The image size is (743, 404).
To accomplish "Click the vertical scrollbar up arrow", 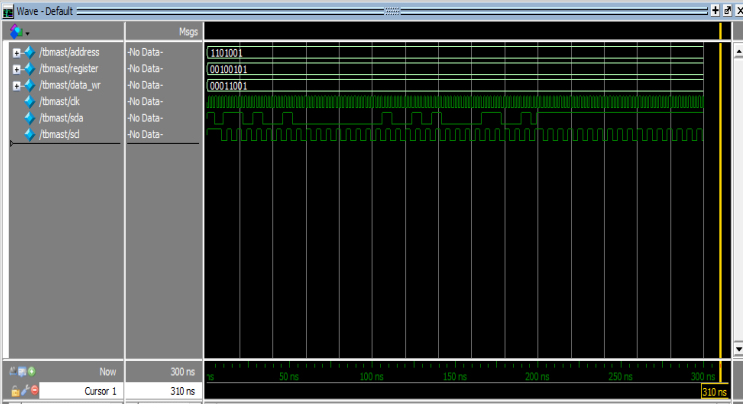I will click(x=738, y=51).
